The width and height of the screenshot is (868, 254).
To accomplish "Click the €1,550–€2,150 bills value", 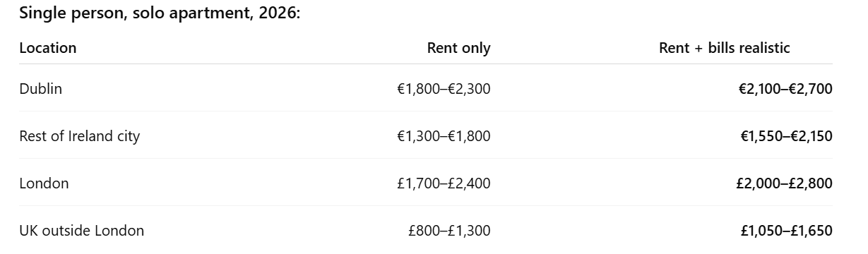I will [x=786, y=136].
